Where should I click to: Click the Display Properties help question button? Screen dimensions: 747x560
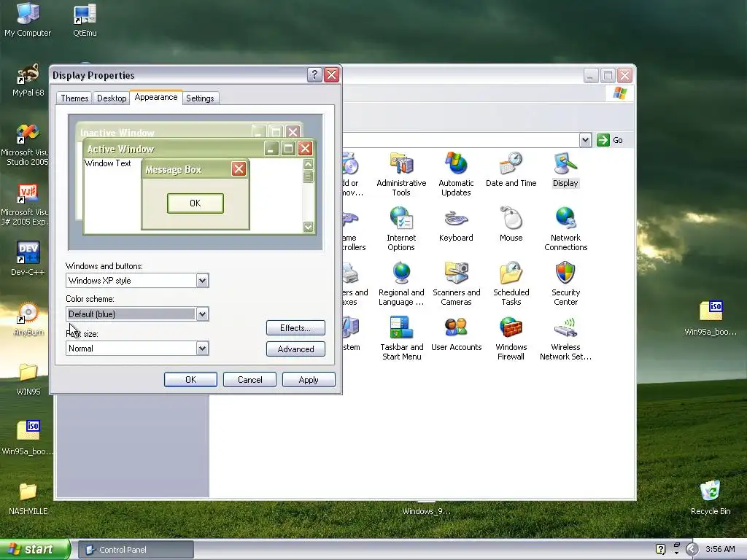pos(314,75)
